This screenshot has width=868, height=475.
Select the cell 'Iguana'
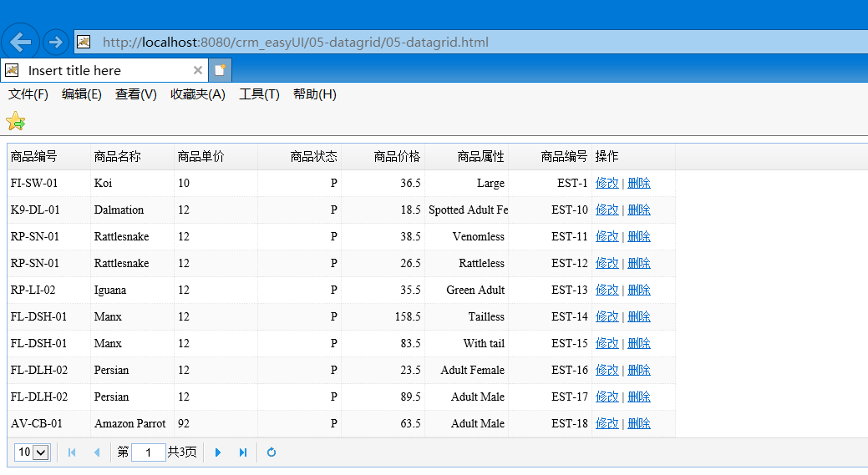point(132,290)
